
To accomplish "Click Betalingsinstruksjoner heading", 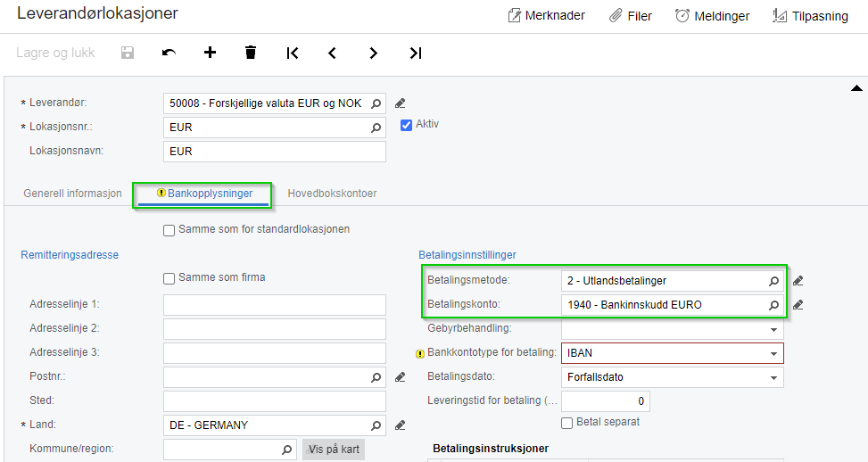I will click(x=491, y=449).
